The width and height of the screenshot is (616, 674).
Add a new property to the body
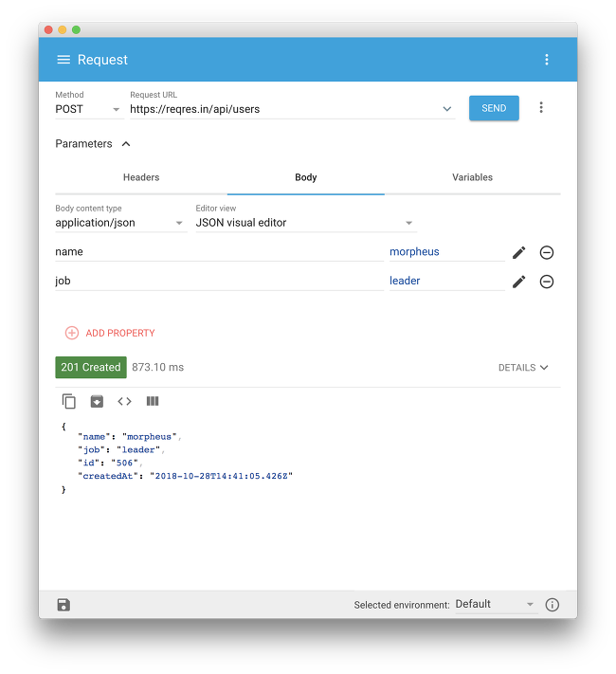110,333
